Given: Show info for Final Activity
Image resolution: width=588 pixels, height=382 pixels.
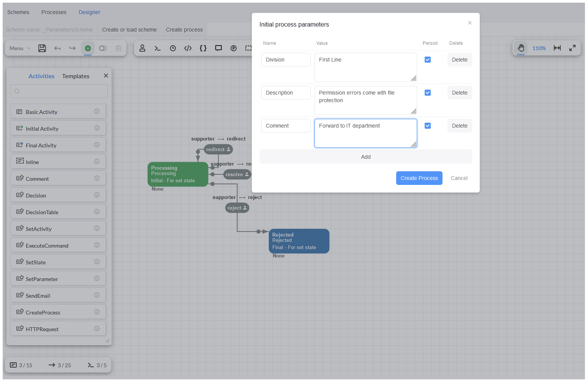Looking at the screenshot, I should (x=97, y=145).
